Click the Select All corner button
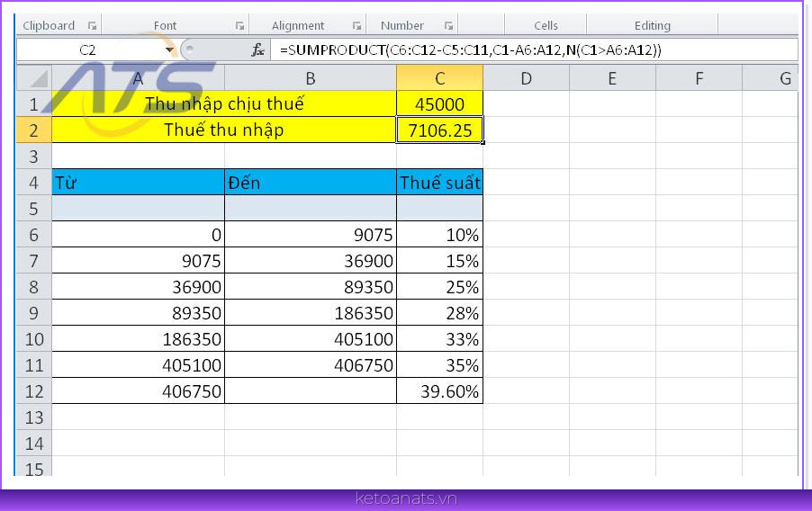The width and height of the screenshot is (812, 511). click(x=34, y=78)
